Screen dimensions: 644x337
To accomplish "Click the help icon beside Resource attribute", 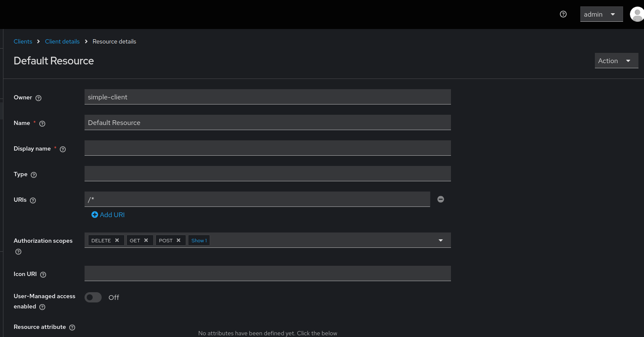I will pyautogui.click(x=73, y=327).
